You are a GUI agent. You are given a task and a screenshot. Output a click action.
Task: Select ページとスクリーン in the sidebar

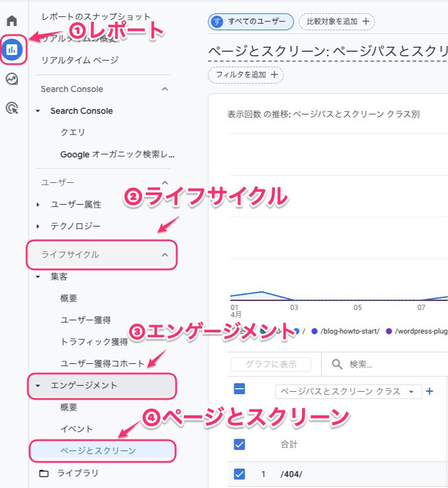(x=97, y=450)
